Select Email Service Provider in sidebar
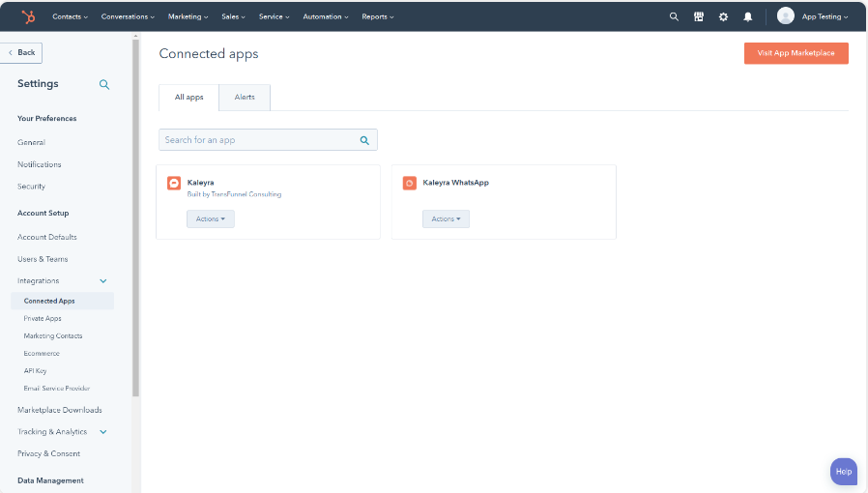868x493 pixels. tap(56, 389)
